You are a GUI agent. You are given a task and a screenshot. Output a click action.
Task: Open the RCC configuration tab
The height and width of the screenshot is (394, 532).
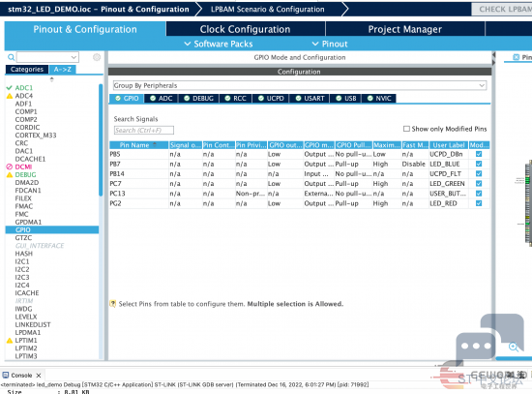click(235, 98)
